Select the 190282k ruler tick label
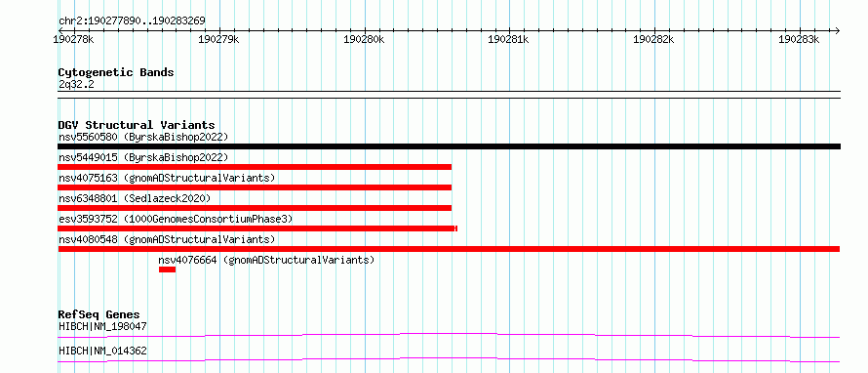Screen dimensions: 868x373 tap(653, 39)
